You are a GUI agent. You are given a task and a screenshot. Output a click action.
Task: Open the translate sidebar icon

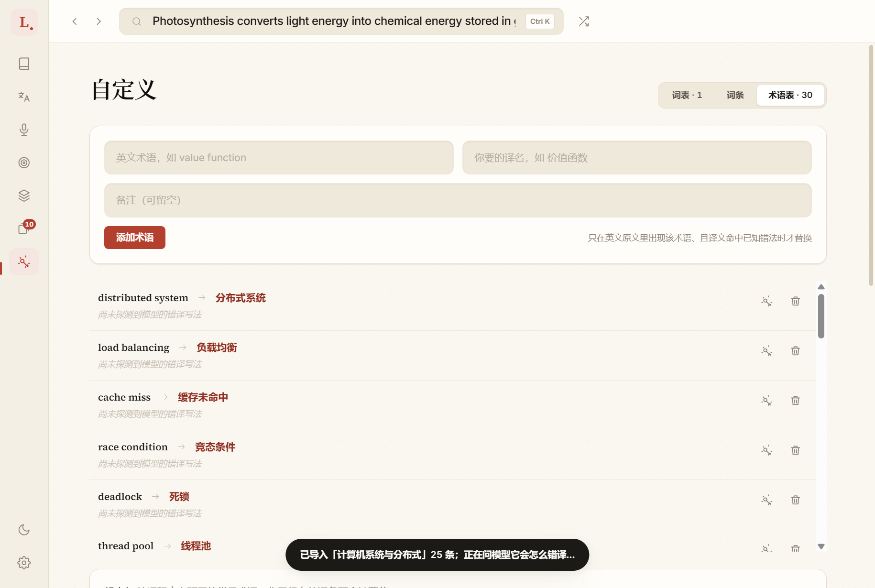(24, 97)
